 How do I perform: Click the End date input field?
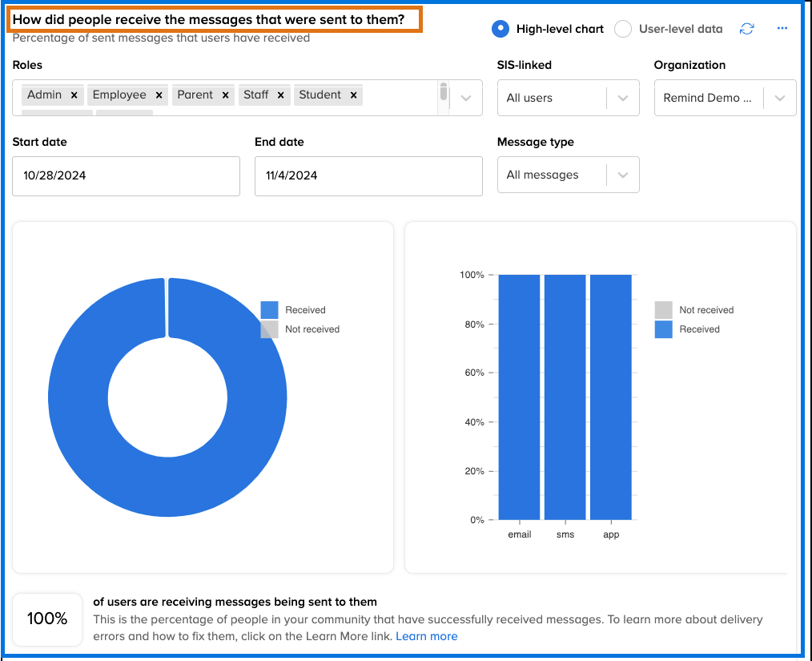368,175
